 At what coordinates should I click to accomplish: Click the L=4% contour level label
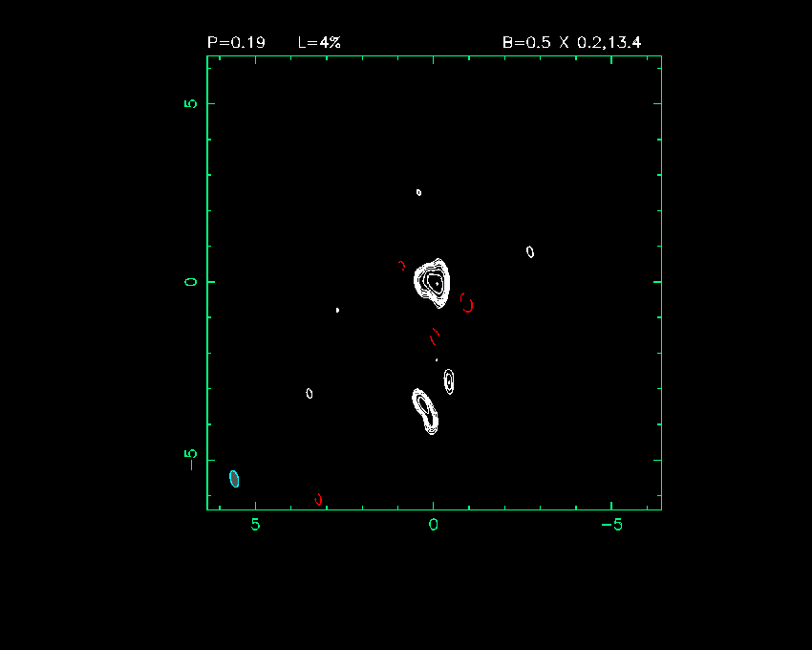pos(319,42)
